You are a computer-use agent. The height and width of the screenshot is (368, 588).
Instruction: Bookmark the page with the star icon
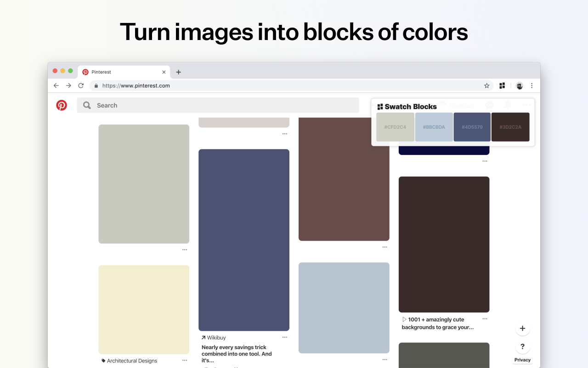coord(486,86)
